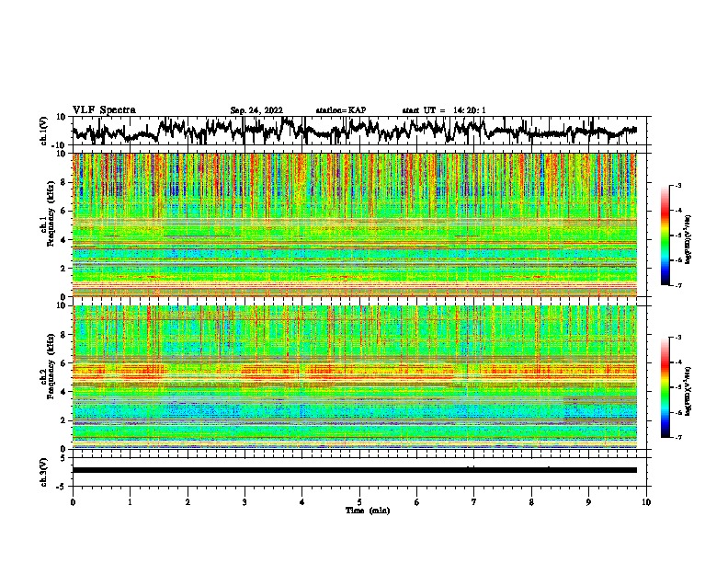728x563 pixels.
Task: Click the "Time (min)" axis title
Action: (x=368, y=511)
